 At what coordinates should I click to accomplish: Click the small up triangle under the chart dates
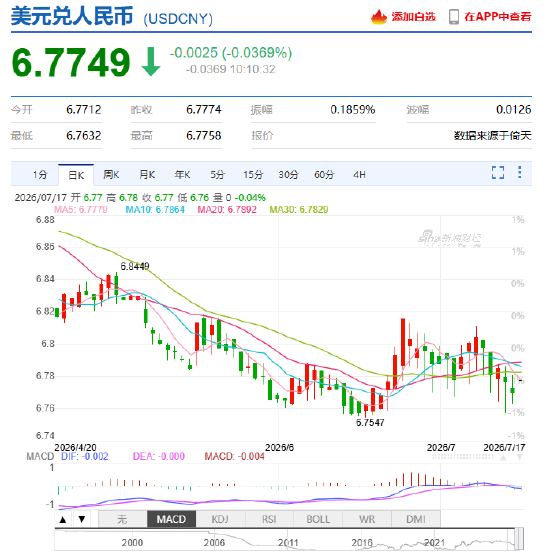pos(503,458)
